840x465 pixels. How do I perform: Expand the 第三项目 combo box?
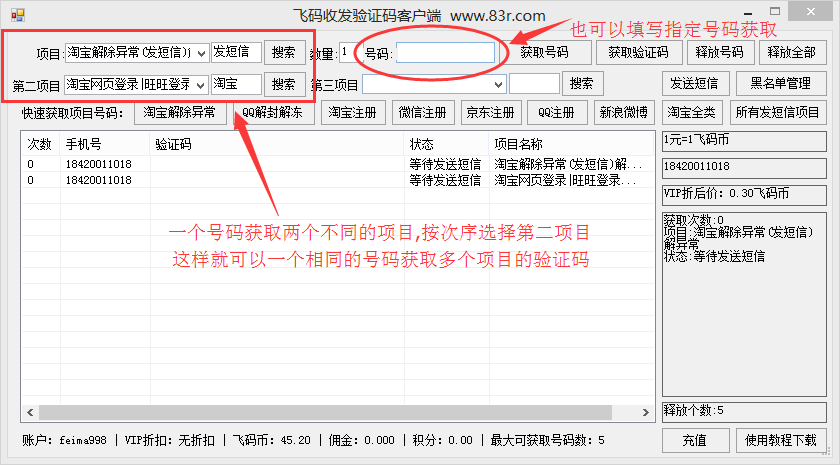click(500, 84)
